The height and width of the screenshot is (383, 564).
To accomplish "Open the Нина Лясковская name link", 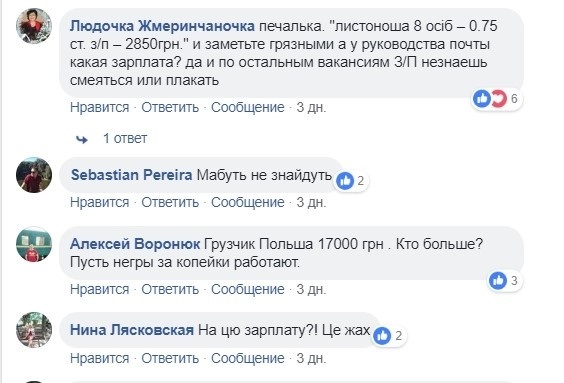I will coord(132,330).
